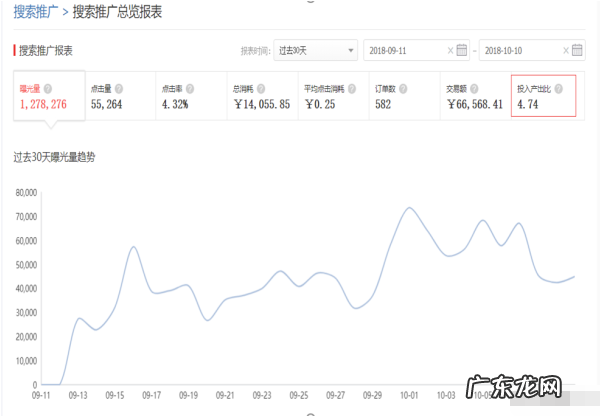Screen dimensions: 600x416
Task: Select the 交易额 metric tab
Action: (x=475, y=96)
